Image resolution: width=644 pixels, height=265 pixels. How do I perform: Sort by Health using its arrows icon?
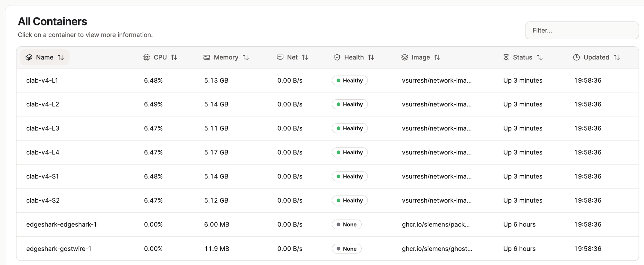[x=371, y=57]
